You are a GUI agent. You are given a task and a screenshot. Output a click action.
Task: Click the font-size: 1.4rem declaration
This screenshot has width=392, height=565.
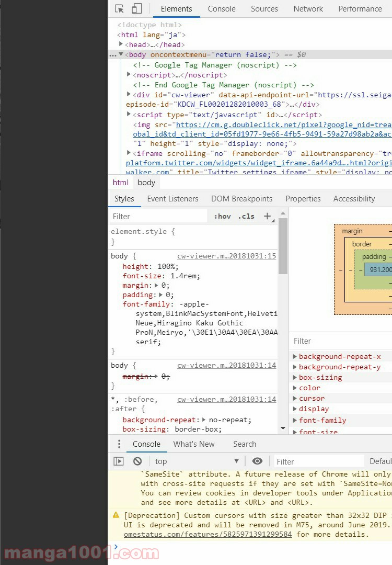pyautogui.click(x=162, y=276)
